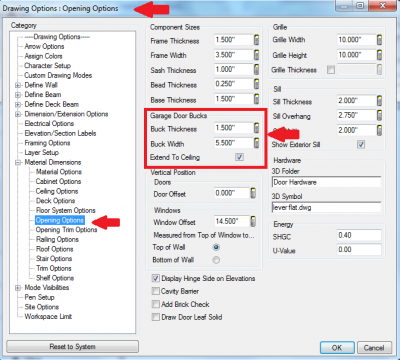This screenshot has height=360, width=400.
Task: Select Elevation/Section Labels category
Action: tap(60, 133)
